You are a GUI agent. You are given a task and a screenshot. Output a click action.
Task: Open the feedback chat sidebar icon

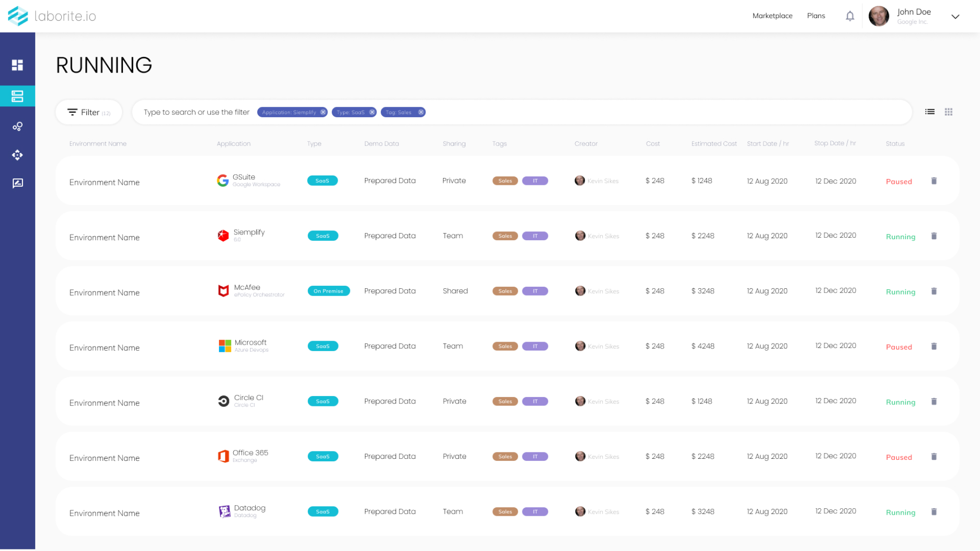[18, 183]
